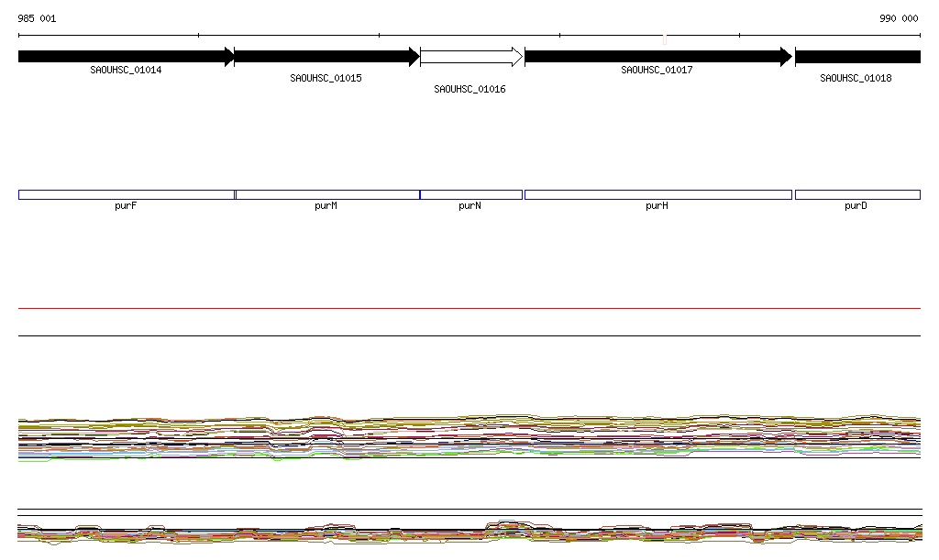Click the 985 001 start coordinate

click(x=37, y=18)
